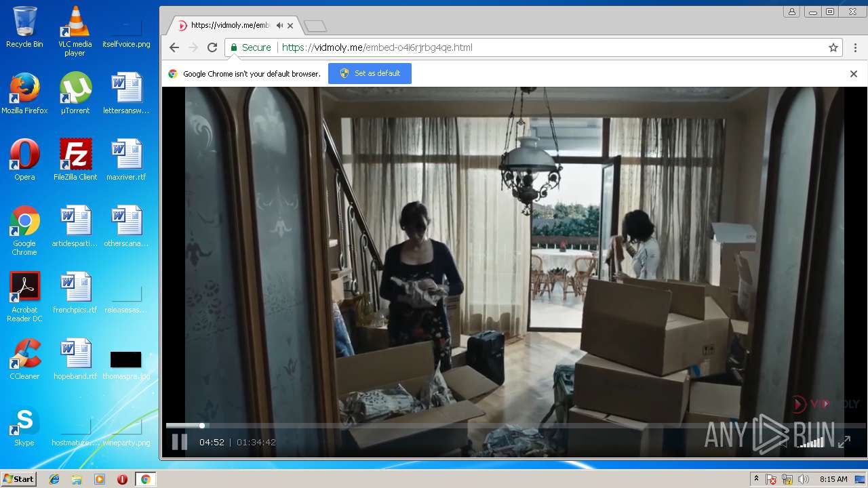The height and width of the screenshot is (488, 868).
Task: Select the µTorrent desktop shortcut
Action: pyautogui.click(x=75, y=94)
